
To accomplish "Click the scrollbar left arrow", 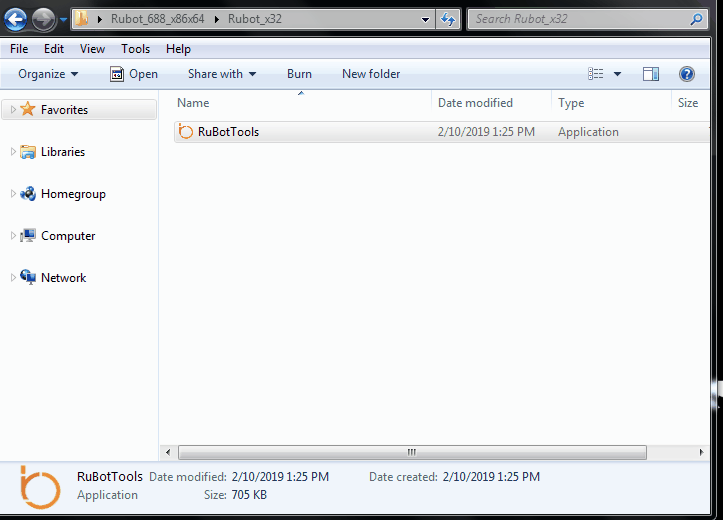I will (x=168, y=452).
